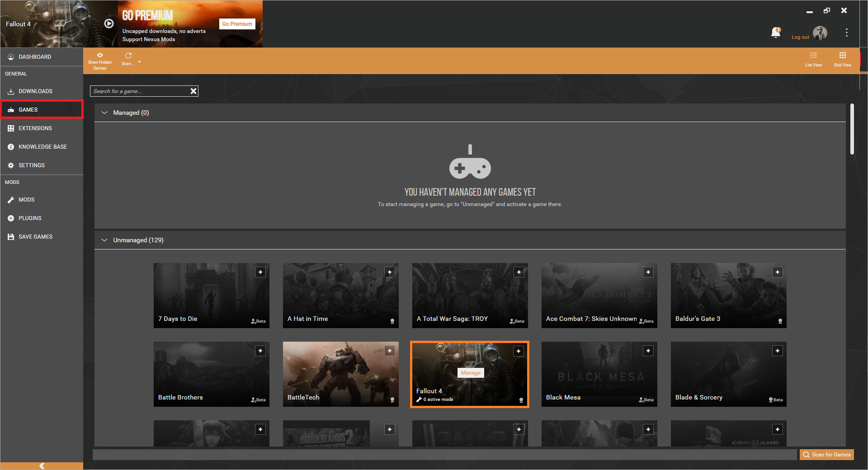Image resolution: width=868 pixels, height=470 pixels.
Task: Click the play icon beside Fallout 4
Action: tap(109, 23)
